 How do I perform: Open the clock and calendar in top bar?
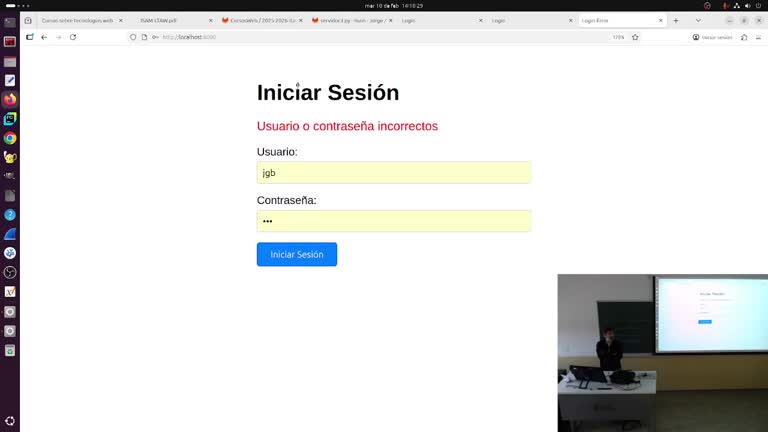(x=383, y=5)
